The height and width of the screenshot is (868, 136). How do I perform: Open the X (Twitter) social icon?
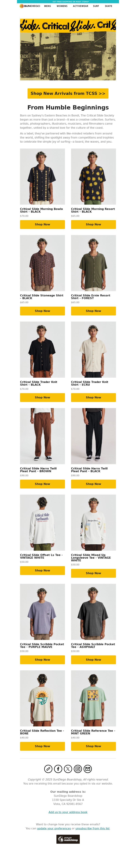click(68, 769)
